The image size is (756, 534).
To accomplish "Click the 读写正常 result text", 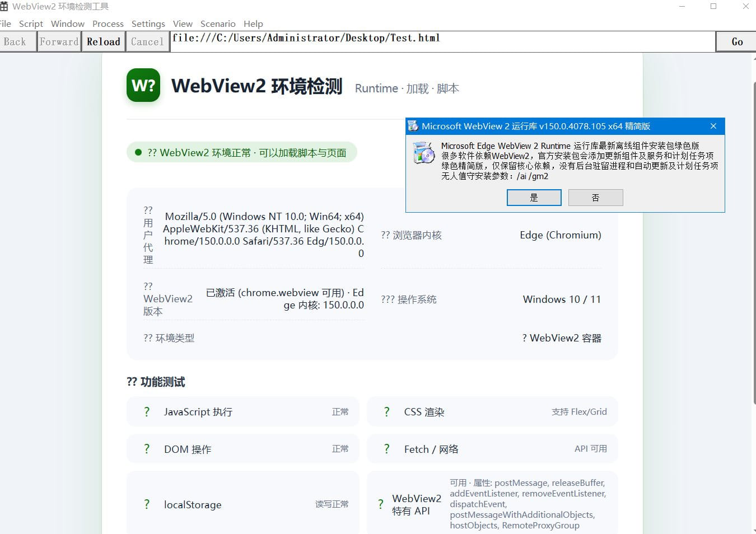I will click(332, 504).
